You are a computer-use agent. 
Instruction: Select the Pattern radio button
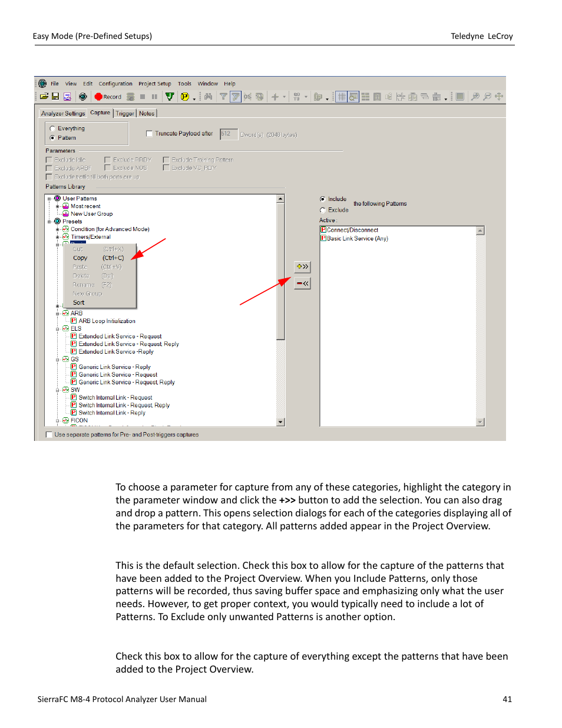click(x=52, y=138)
